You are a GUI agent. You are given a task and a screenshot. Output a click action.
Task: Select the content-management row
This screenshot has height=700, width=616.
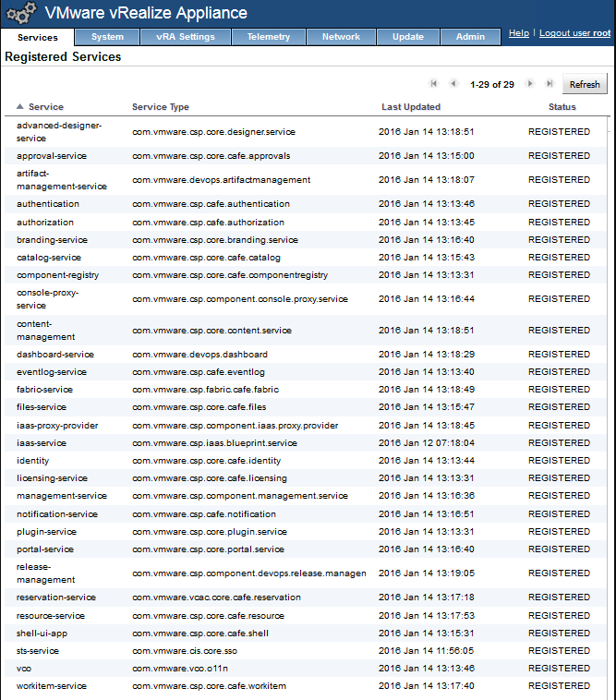[x=306, y=331]
